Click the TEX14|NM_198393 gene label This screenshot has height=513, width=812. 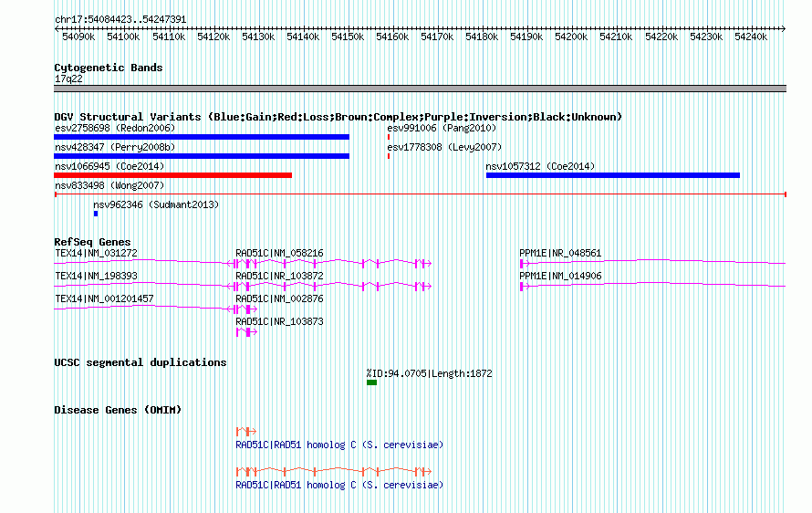pos(96,276)
